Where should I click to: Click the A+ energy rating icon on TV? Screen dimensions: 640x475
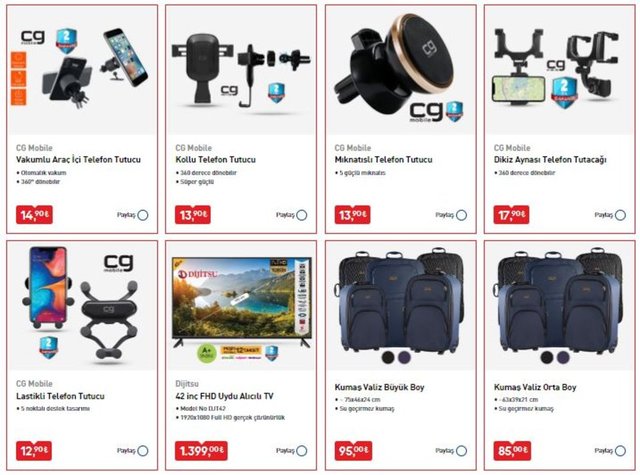click(207, 353)
